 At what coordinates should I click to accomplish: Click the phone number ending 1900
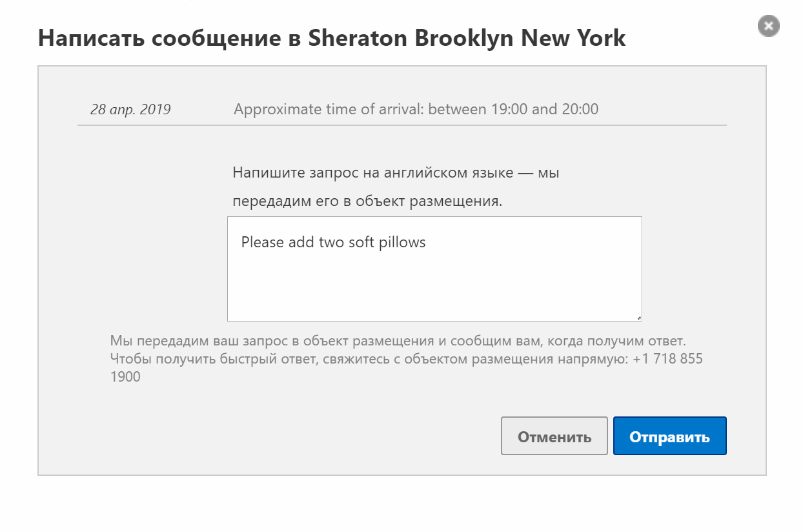point(125,376)
